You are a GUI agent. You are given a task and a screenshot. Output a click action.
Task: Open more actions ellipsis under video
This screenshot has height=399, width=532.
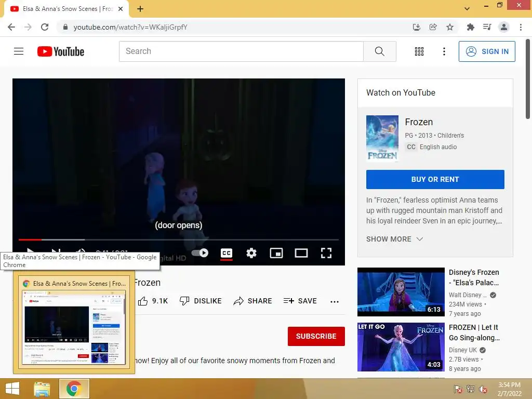pos(334,301)
